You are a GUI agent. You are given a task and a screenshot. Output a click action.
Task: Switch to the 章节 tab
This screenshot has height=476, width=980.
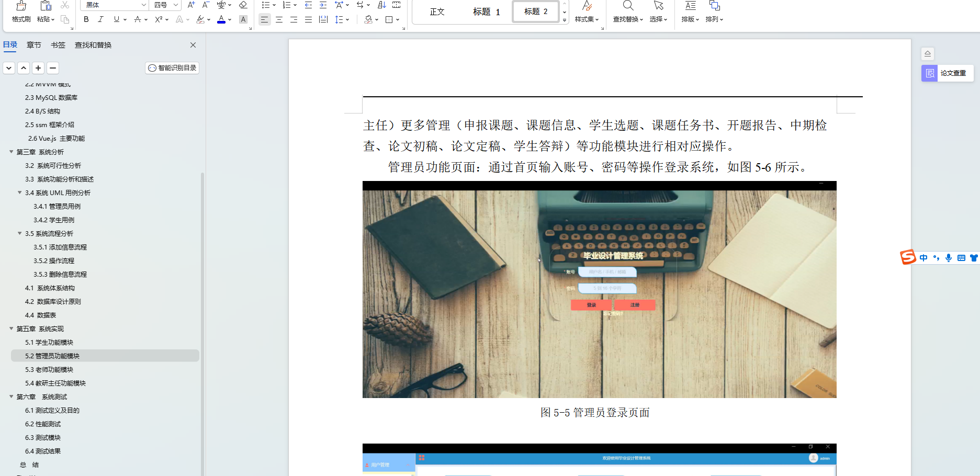point(34,45)
